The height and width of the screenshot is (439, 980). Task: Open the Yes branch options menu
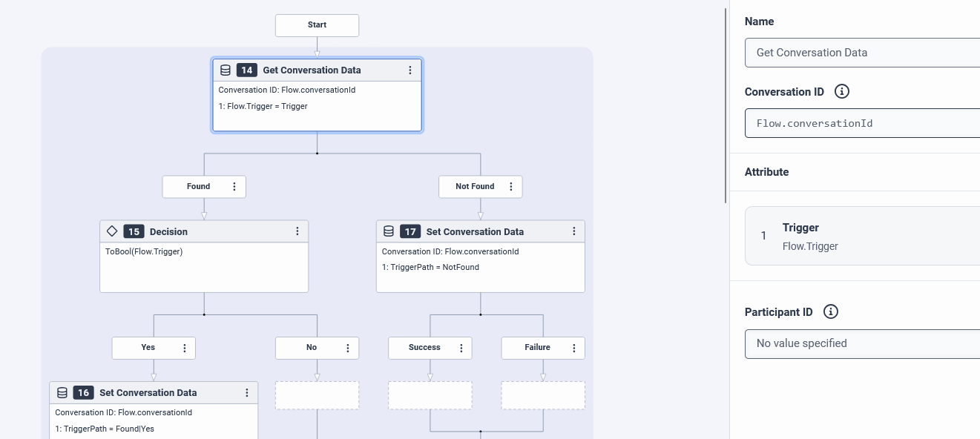click(x=185, y=348)
